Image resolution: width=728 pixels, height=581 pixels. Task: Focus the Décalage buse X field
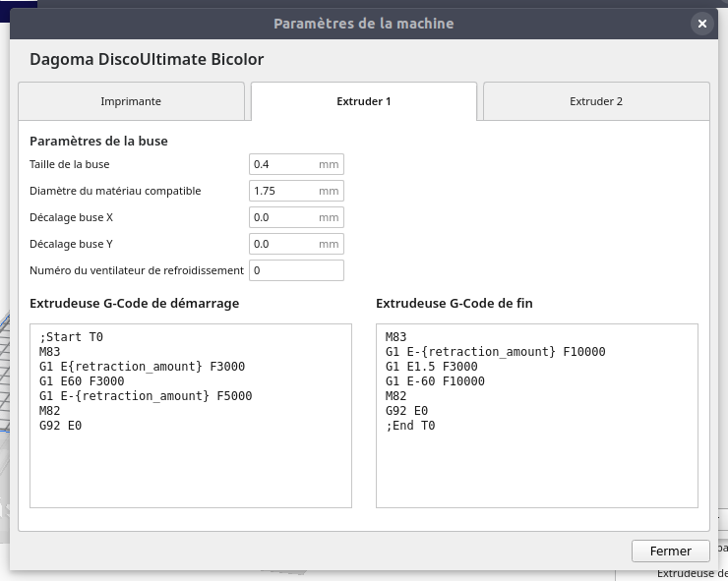[296, 217]
